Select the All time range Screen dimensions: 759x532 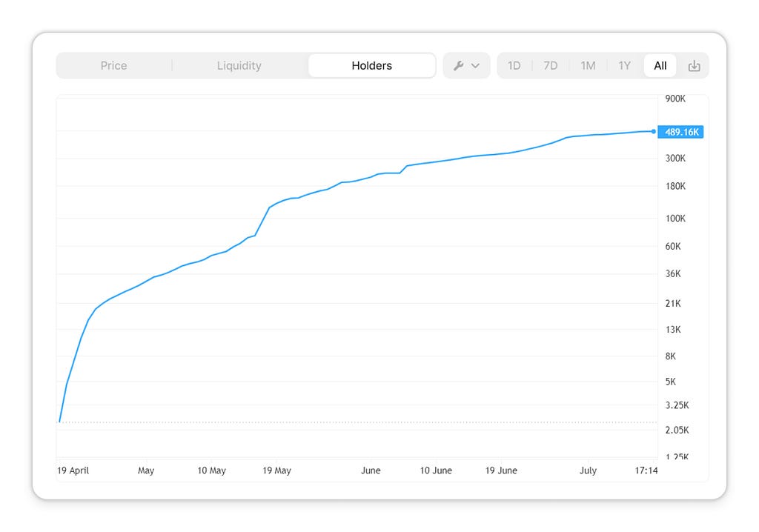tap(660, 65)
